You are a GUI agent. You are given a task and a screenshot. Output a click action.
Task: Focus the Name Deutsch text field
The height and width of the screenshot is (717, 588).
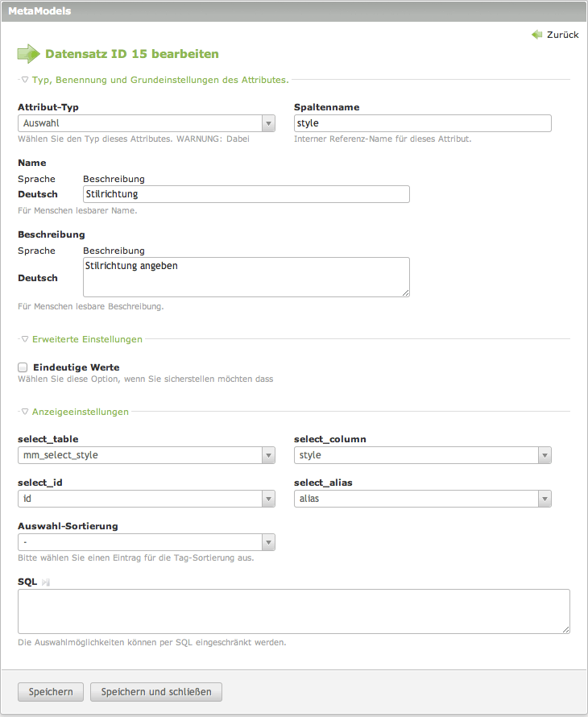pos(246,194)
